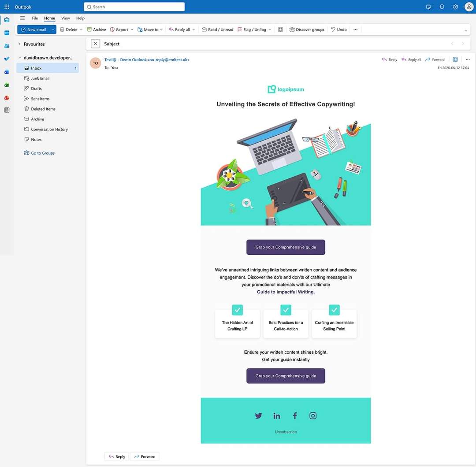Toggle Read / Unread status

coord(218,30)
